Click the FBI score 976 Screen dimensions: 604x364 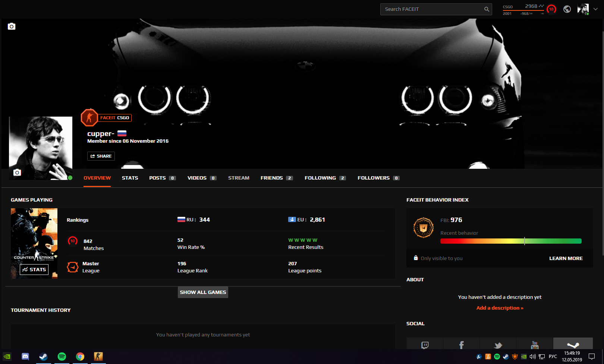pyautogui.click(x=456, y=220)
